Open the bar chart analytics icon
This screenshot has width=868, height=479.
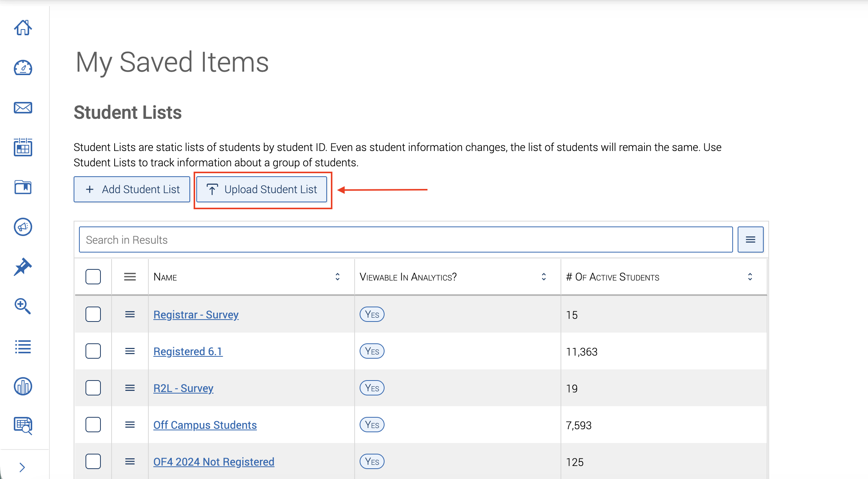click(23, 386)
